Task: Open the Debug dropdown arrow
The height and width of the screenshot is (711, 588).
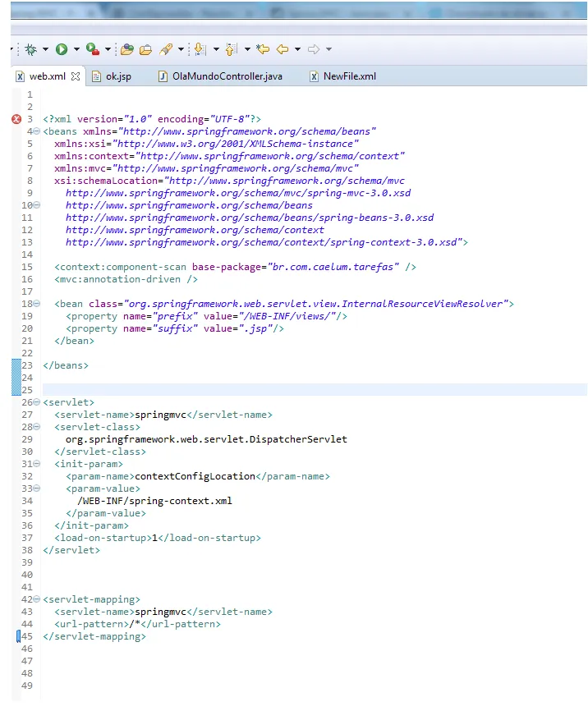Action: point(45,49)
